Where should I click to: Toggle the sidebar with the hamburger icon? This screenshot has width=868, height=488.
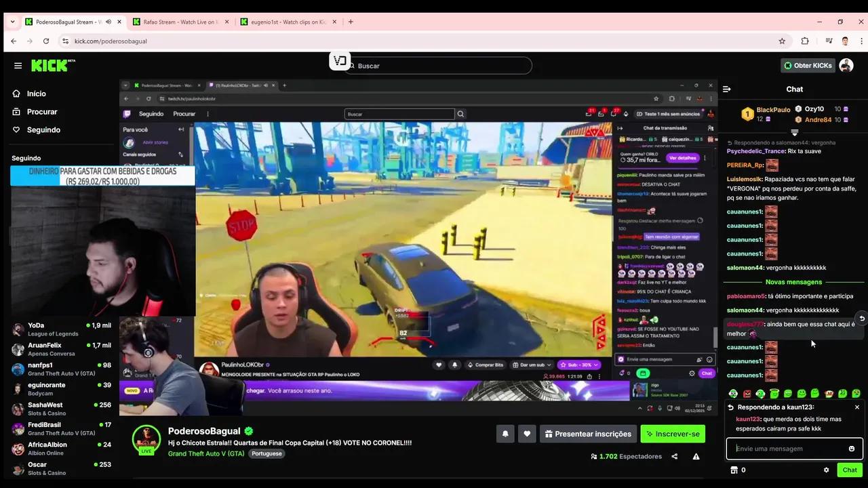click(x=18, y=65)
